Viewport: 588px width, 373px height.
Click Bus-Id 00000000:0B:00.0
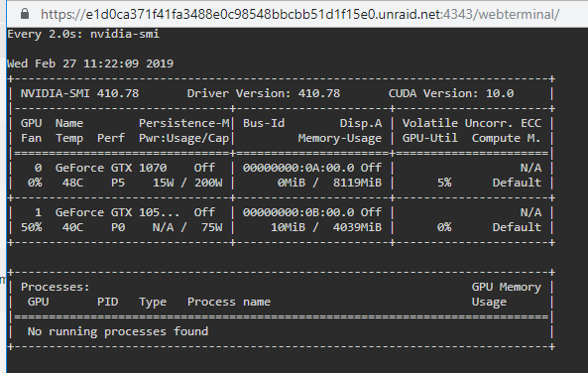point(298,212)
